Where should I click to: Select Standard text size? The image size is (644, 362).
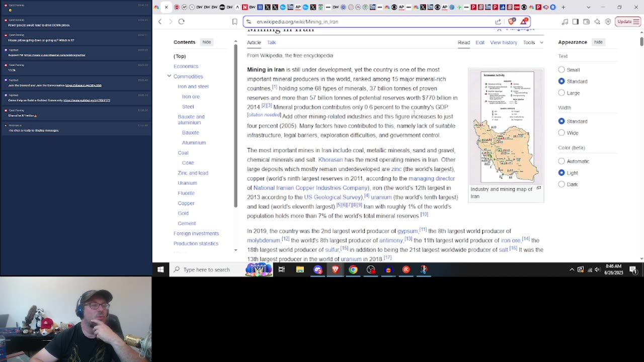[561, 81]
